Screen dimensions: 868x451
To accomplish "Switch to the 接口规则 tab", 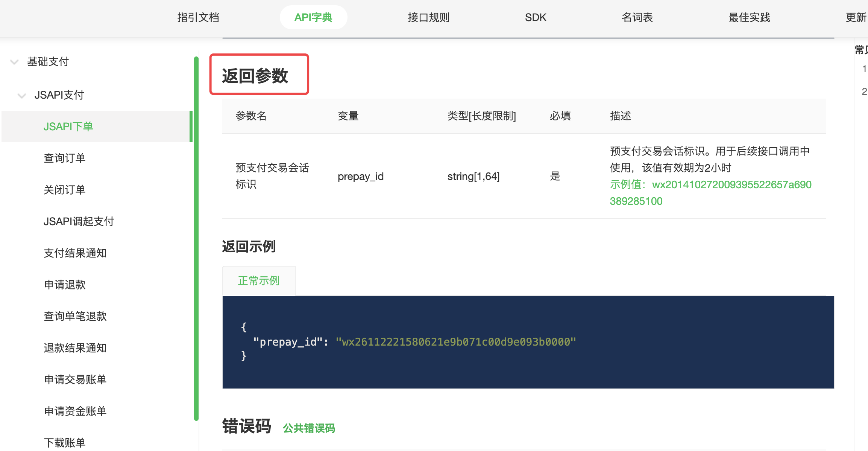I will pos(429,17).
